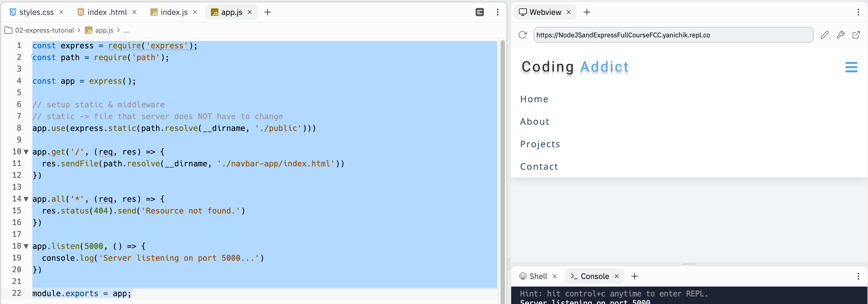Viewport: 868px width, 304px height.
Task: Open the console pane three-dot menu
Action: (858, 276)
